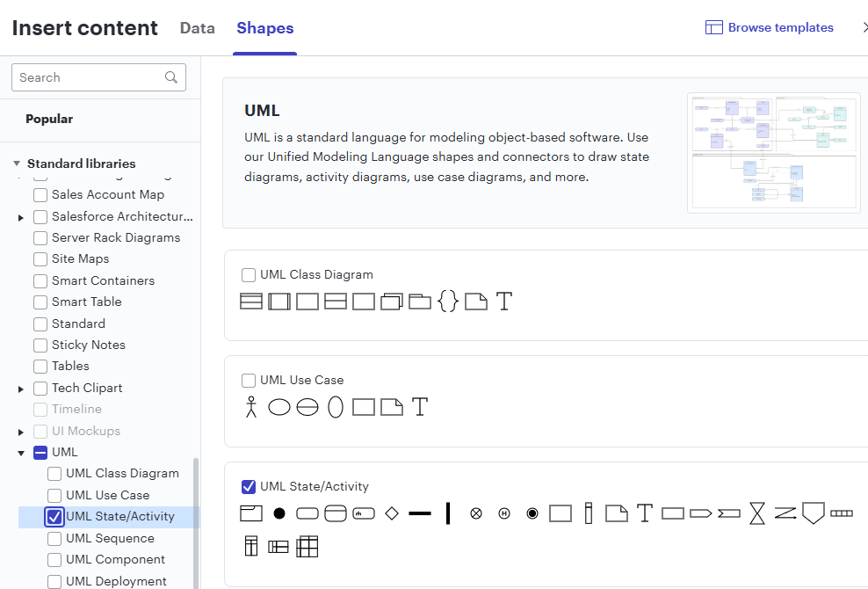Select the flow final circled X shape
Viewport: 868px width, 589px height.
(476, 513)
